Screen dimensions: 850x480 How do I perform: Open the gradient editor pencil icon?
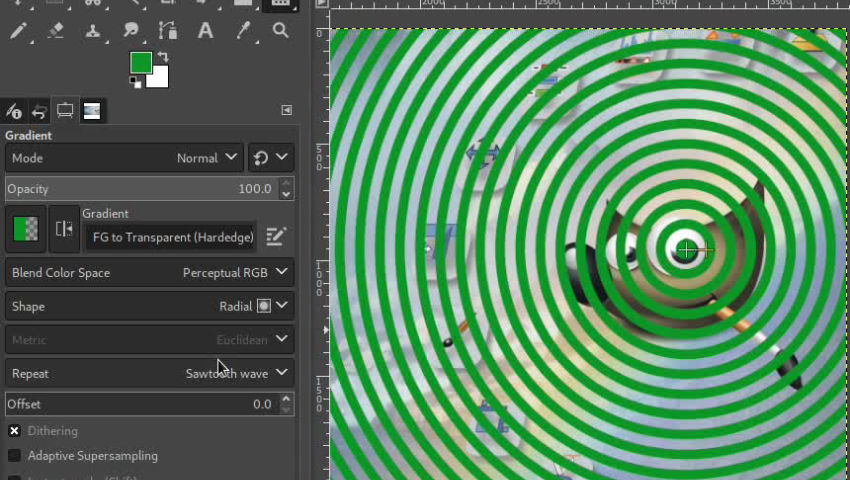pyautogui.click(x=276, y=236)
